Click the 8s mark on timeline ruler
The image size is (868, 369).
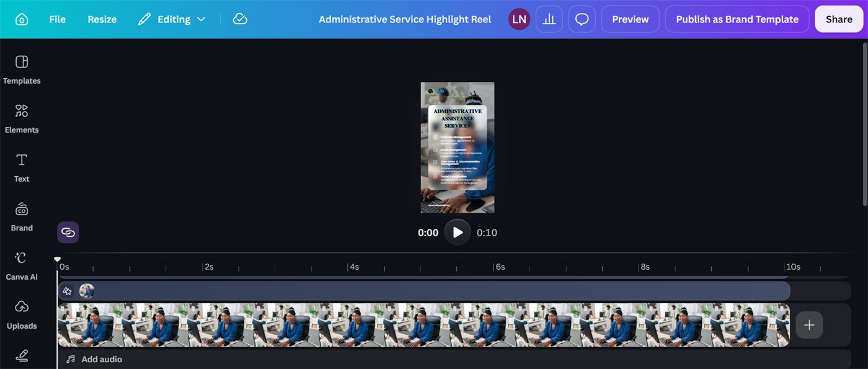click(645, 267)
